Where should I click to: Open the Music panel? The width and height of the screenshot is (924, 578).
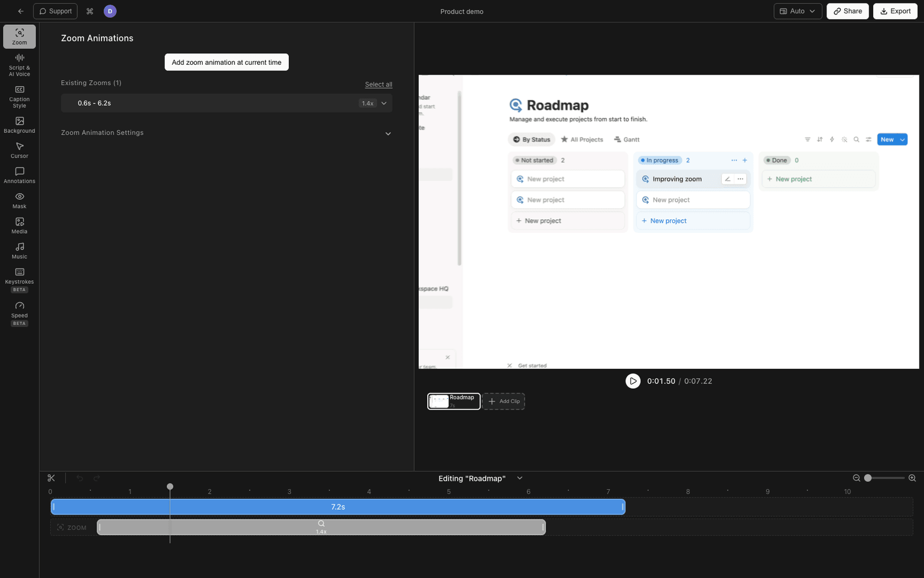click(20, 251)
